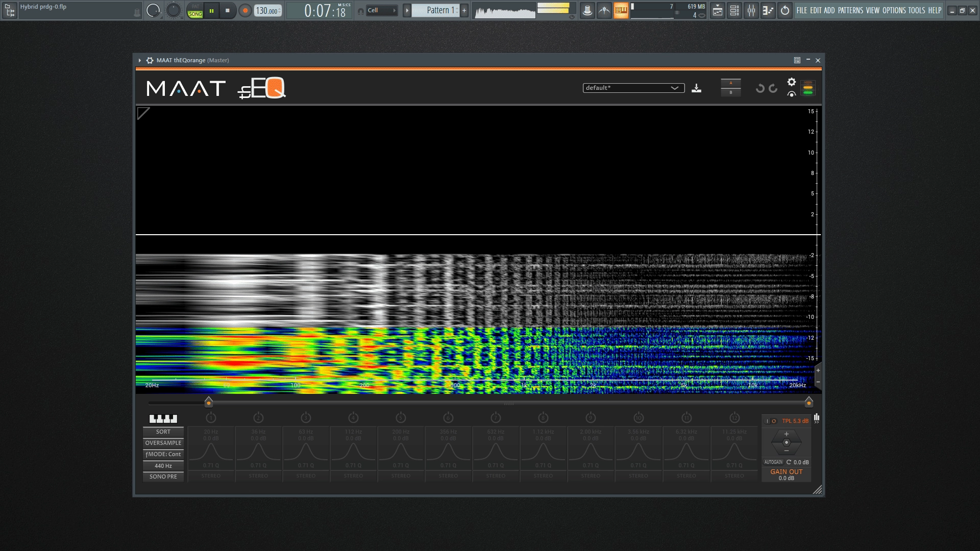Open the EDIT menu
Viewport: 980px width, 551px height.
coord(816,10)
